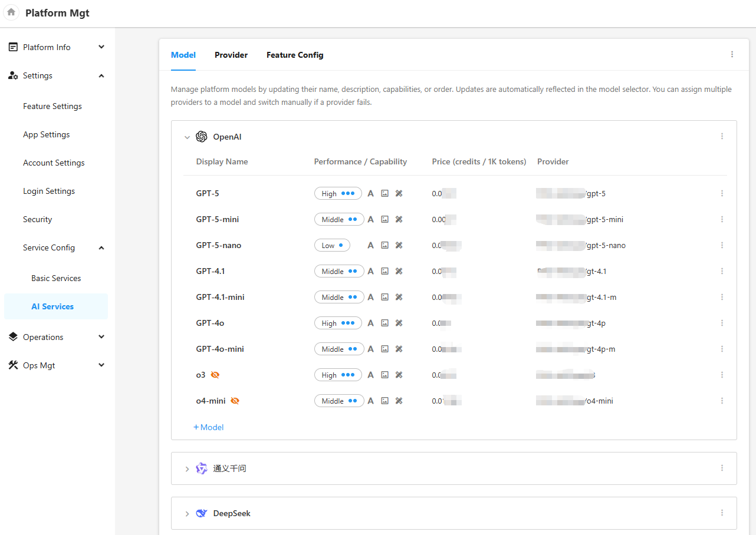Click the tools capability icon for GPT-5-nano
The height and width of the screenshot is (535, 756).
[399, 245]
